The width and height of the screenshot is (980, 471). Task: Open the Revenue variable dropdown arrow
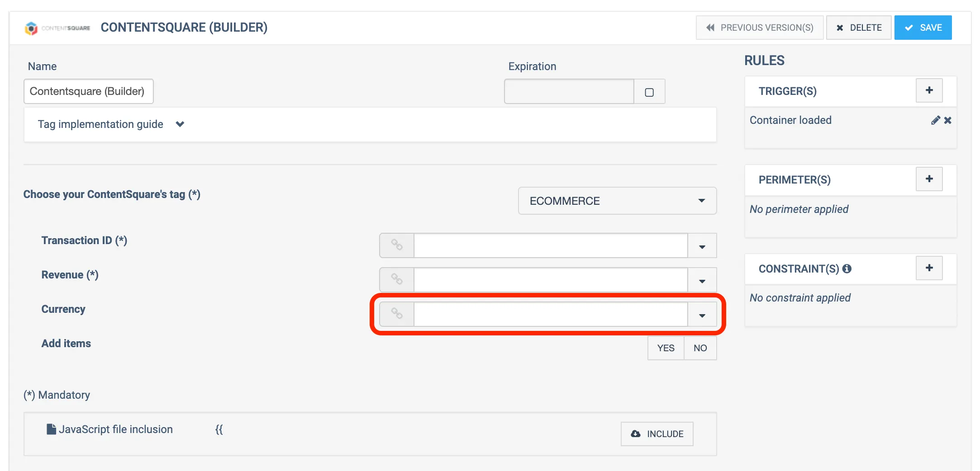702,281
